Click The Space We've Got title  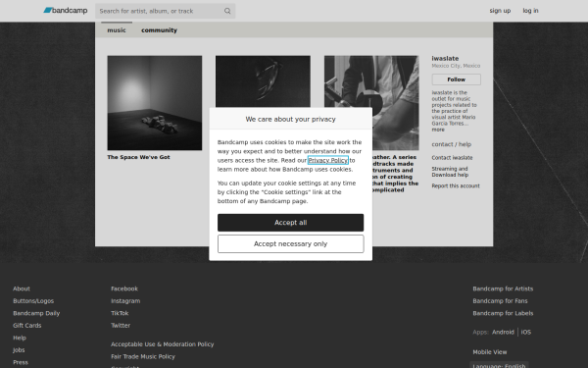coord(138,157)
